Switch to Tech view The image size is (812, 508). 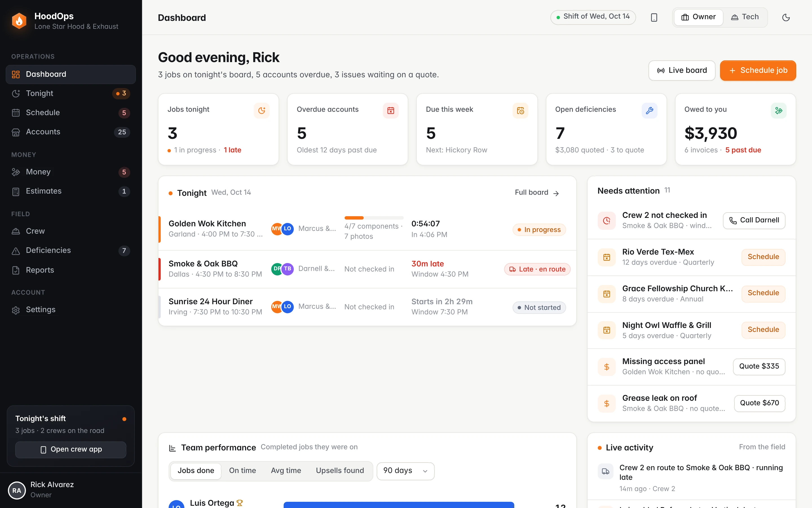coord(745,17)
